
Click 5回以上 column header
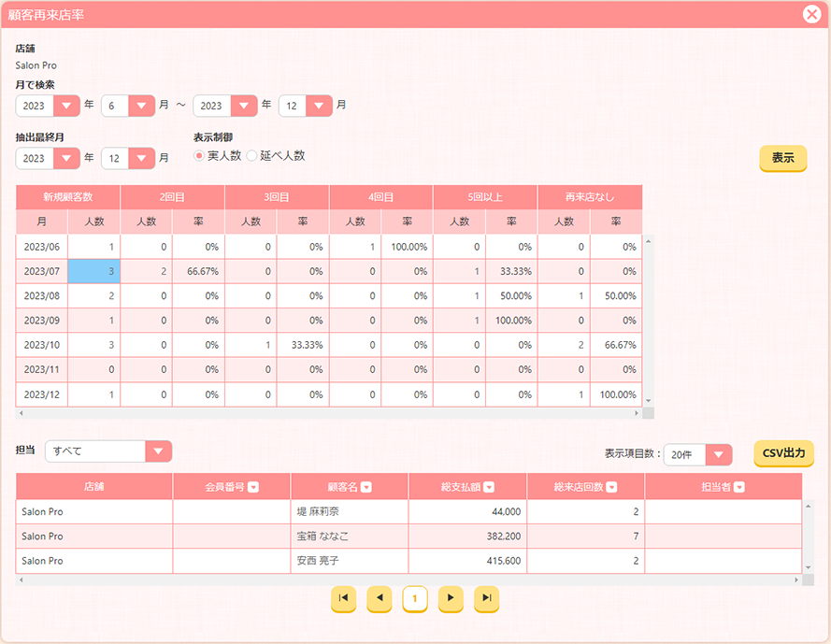click(x=485, y=197)
